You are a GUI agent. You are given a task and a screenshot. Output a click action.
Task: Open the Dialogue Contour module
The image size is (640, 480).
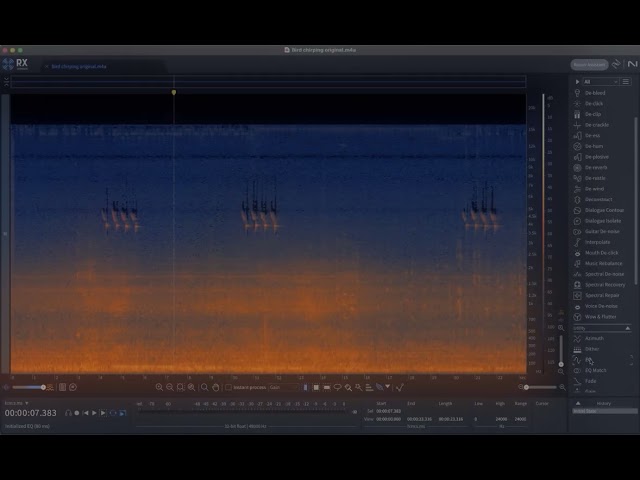[604, 210]
